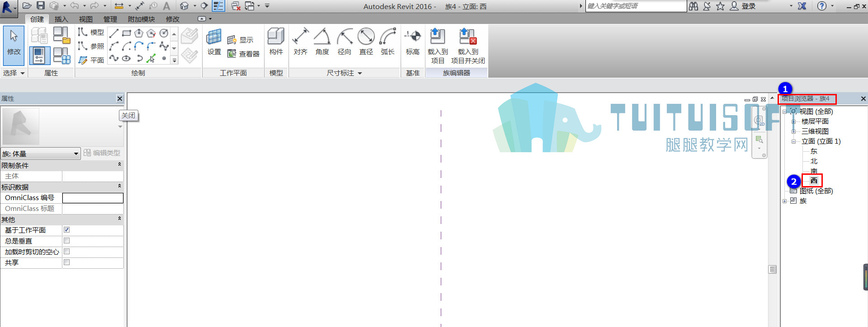Click the 查看器 work plane viewer button
Image resolution: width=868 pixels, height=327 pixels.
point(243,54)
